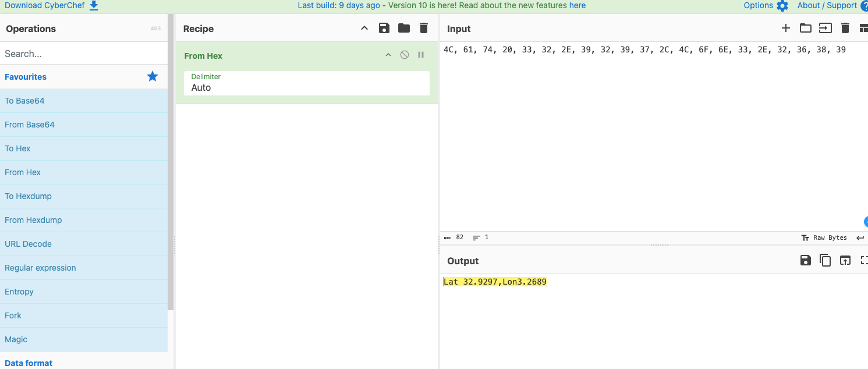Open a folder as input

pyautogui.click(x=805, y=28)
